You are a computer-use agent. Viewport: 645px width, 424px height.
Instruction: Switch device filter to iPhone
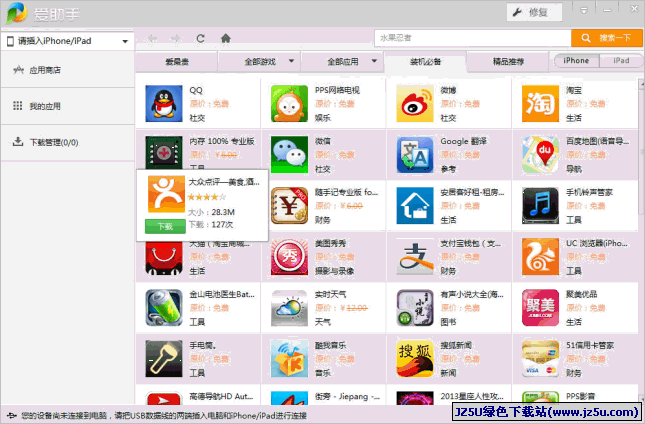[x=576, y=60]
